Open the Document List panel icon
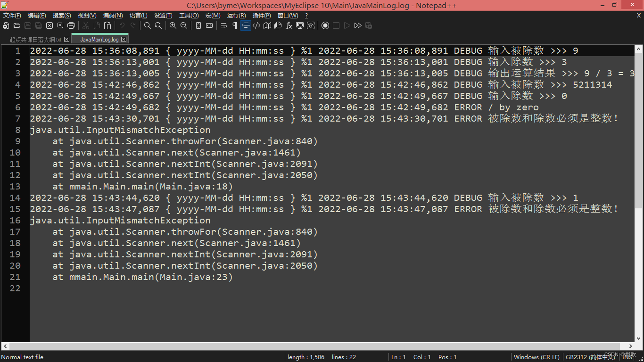This screenshot has height=362, width=644. (x=278, y=25)
